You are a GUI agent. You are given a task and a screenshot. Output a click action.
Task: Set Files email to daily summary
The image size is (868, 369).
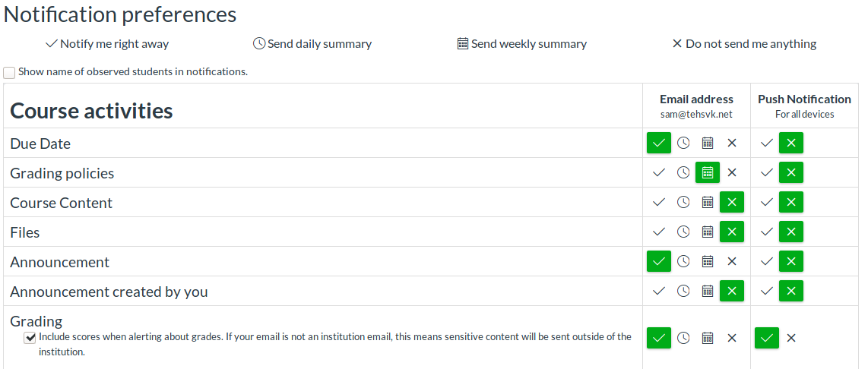[x=683, y=232]
